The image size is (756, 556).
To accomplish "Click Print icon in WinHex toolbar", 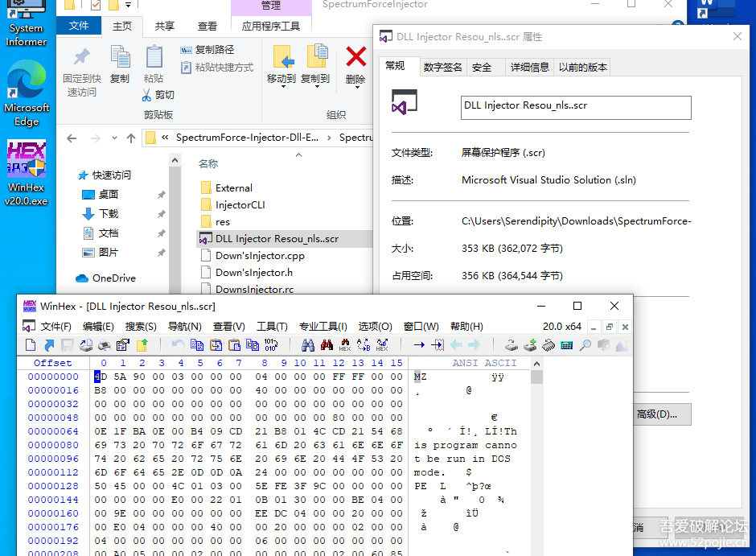I will pos(104,345).
